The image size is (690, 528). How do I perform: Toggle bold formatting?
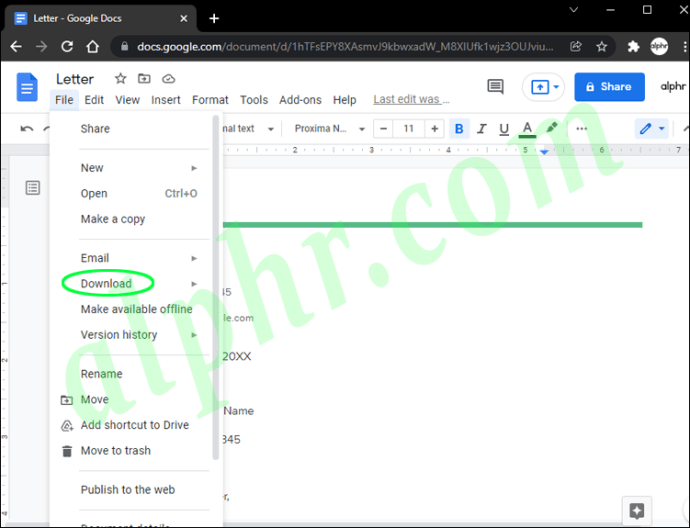(459, 128)
